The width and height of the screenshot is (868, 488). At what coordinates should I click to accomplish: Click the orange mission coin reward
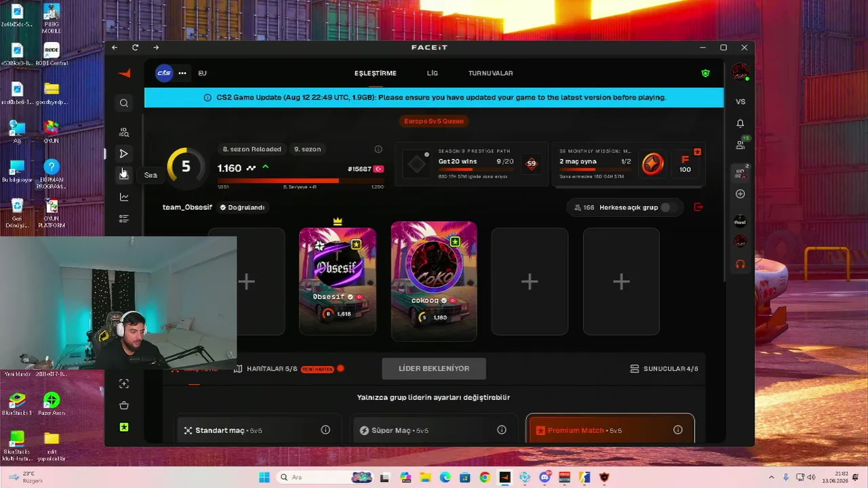click(x=653, y=164)
